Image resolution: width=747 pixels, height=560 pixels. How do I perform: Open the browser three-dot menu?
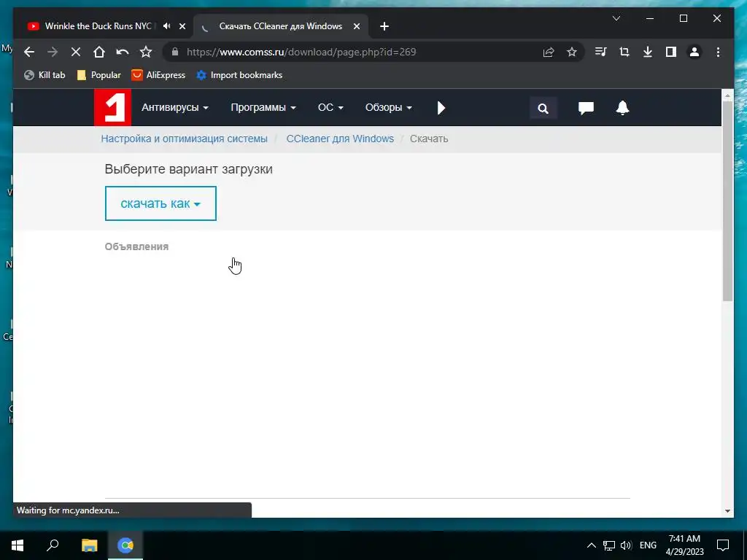click(718, 52)
